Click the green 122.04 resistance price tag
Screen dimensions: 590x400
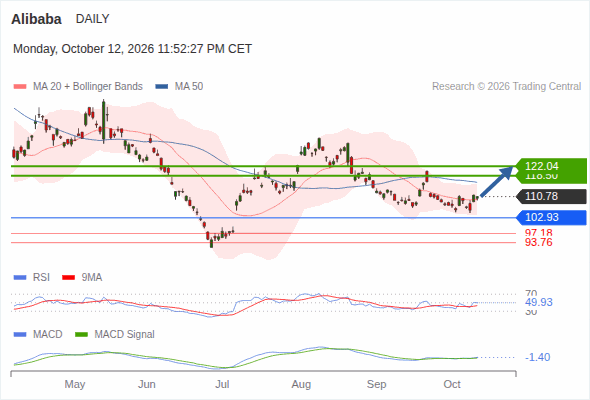click(551, 166)
